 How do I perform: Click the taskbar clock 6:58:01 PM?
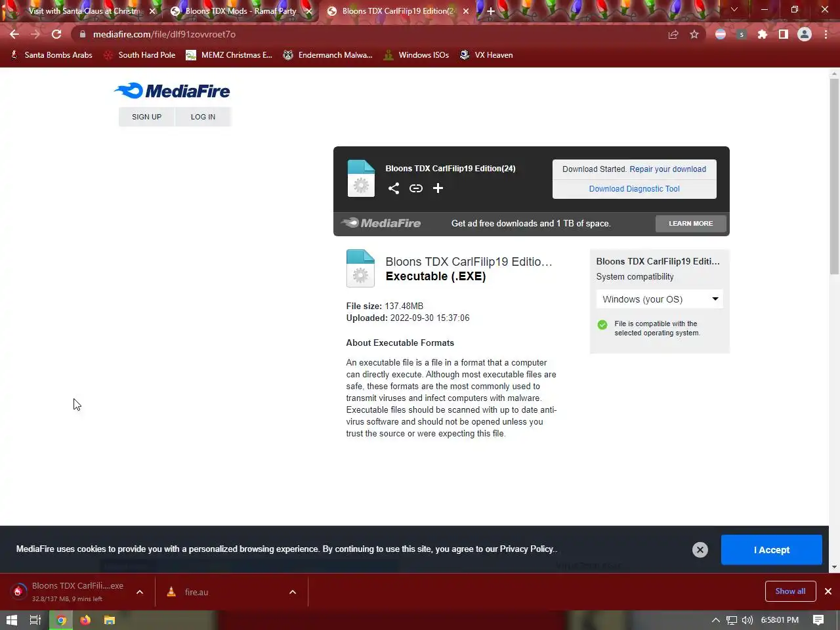(x=780, y=620)
